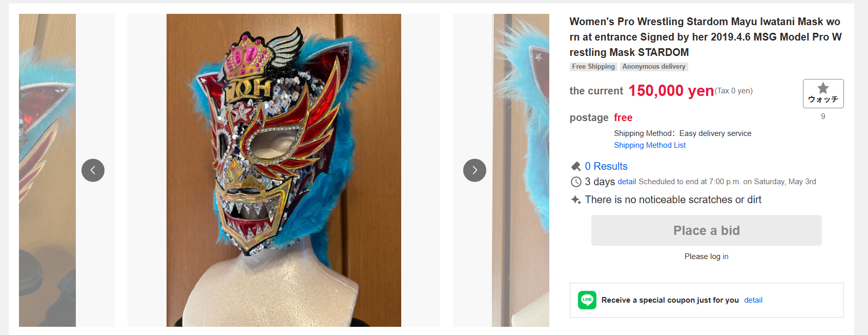This screenshot has width=868, height=335.
Task: Select the Free Shipping tag
Action: (593, 67)
